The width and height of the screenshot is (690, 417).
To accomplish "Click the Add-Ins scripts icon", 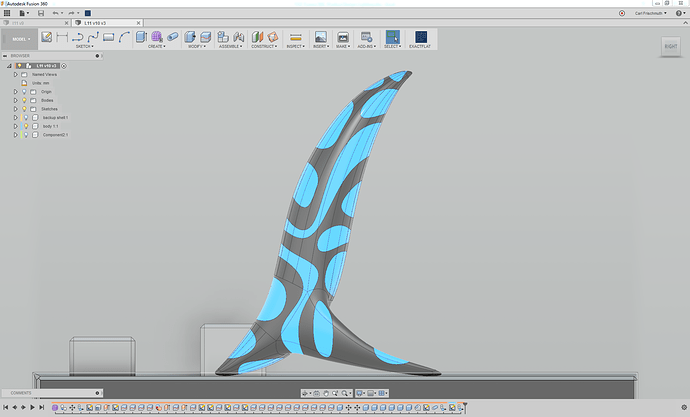I will tap(366, 37).
